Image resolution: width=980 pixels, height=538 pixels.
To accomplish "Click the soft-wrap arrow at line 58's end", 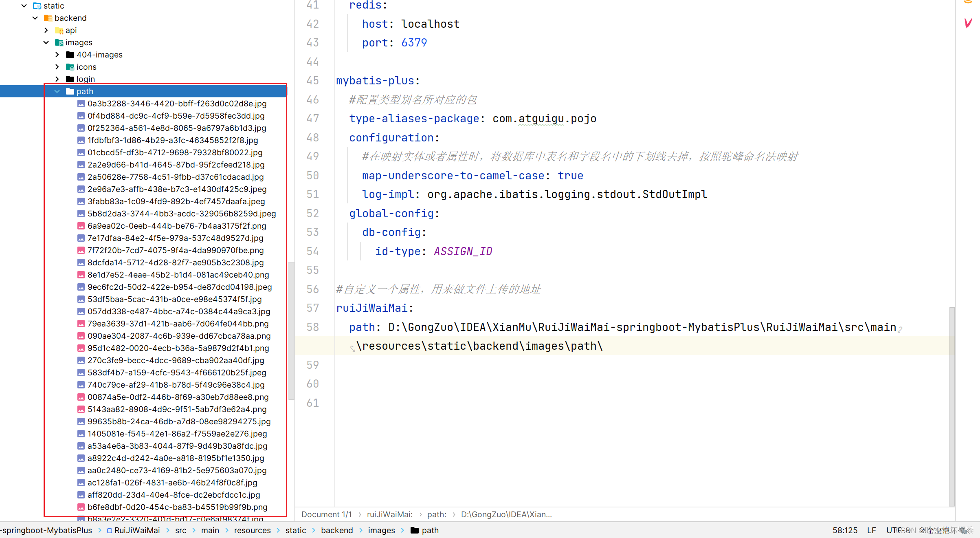I will 900,329.
